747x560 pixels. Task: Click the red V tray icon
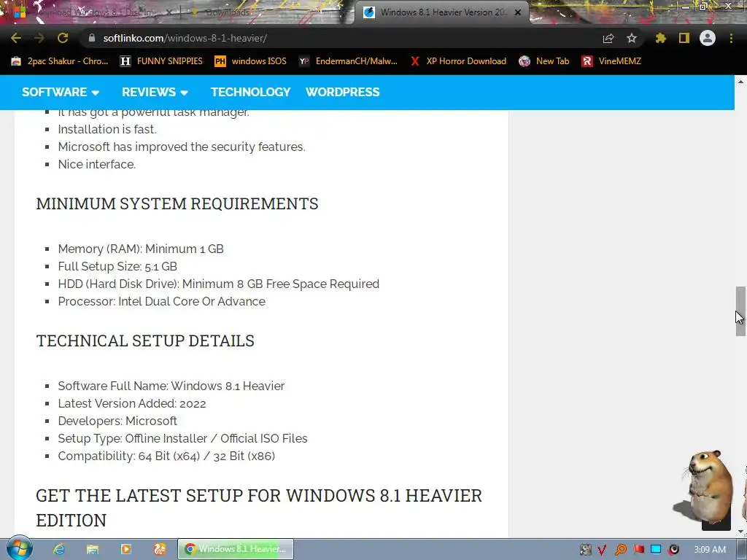602,550
